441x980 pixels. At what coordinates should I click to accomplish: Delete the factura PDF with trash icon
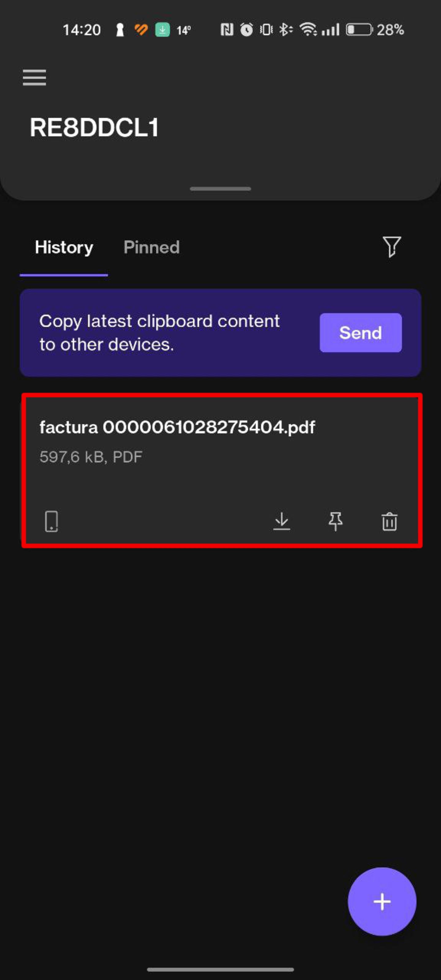coord(389,521)
